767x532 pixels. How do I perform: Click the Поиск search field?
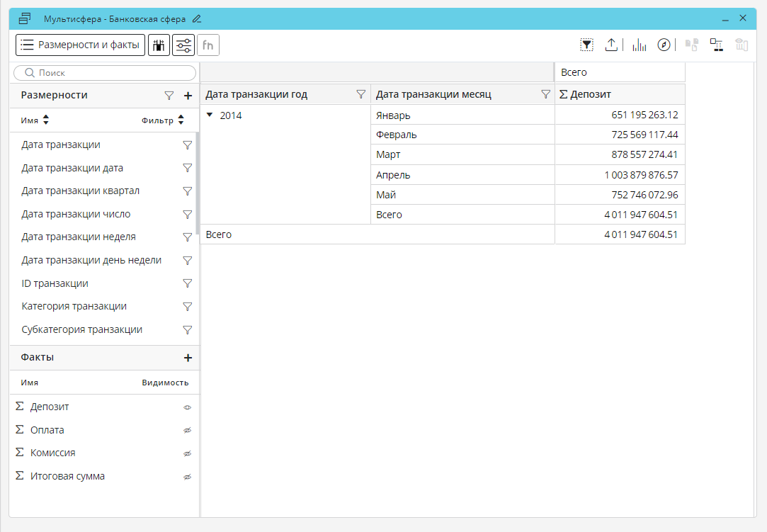click(105, 73)
